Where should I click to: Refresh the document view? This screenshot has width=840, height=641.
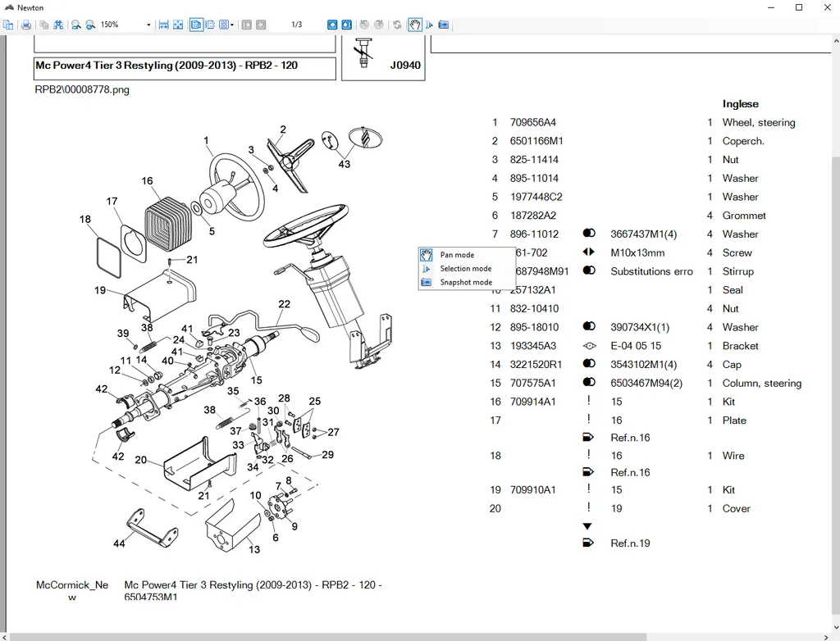(397, 25)
